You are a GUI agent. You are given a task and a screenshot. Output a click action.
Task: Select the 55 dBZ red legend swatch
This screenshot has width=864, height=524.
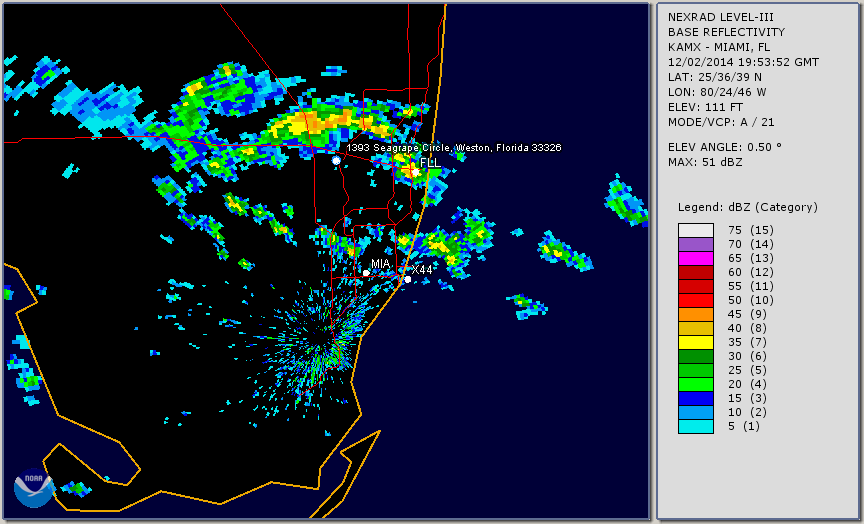[696, 287]
